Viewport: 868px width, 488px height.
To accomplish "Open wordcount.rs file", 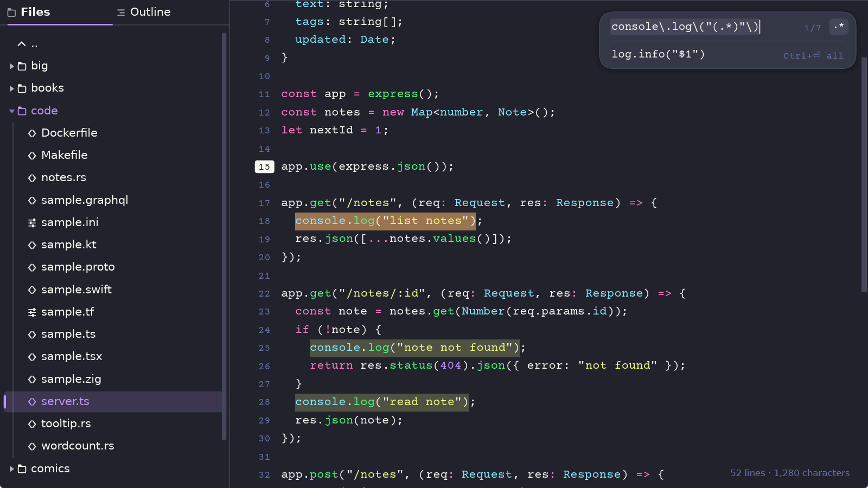I will point(113,446).
